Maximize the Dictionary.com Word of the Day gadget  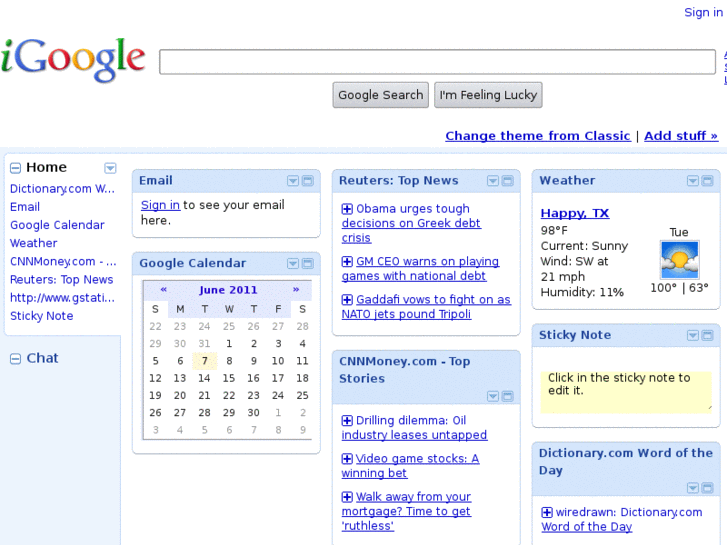click(x=708, y=488)
